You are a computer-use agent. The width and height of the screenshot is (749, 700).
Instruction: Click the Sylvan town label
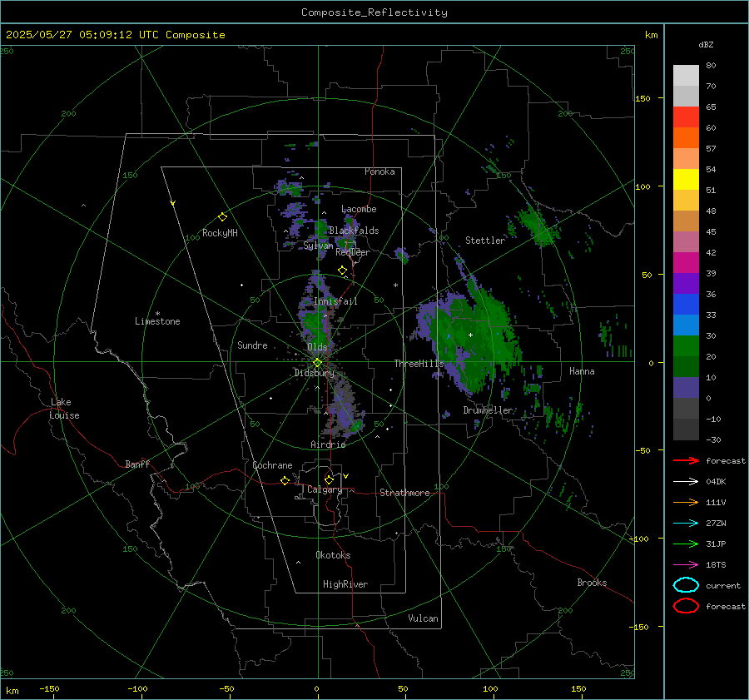(318, 246)
